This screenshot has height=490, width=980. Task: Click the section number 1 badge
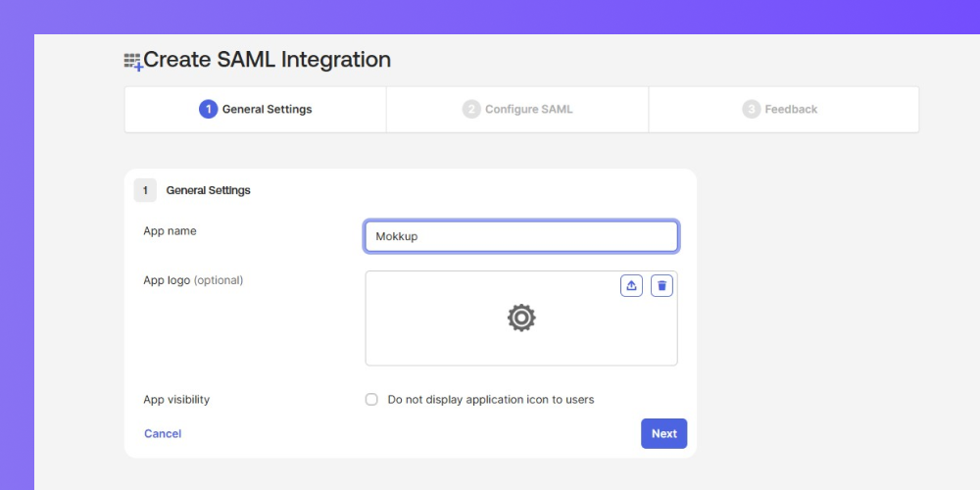(145, 191)
